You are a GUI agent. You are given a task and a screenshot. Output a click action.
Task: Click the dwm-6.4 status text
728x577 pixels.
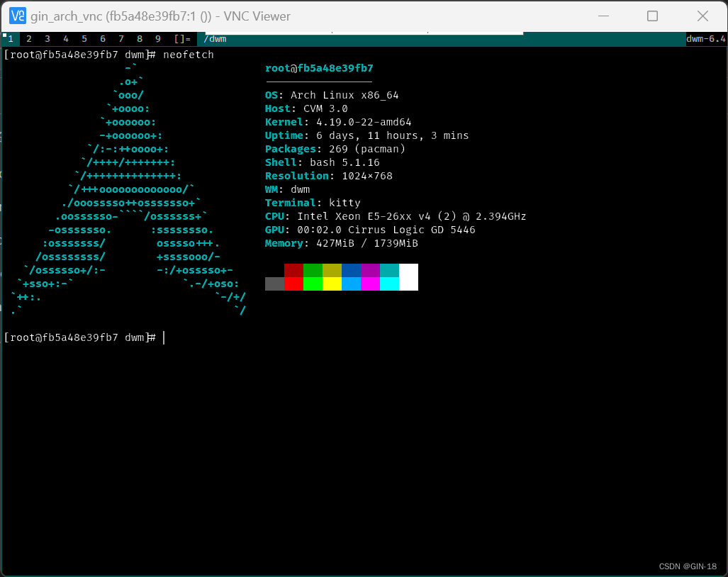tap(705, 39)
